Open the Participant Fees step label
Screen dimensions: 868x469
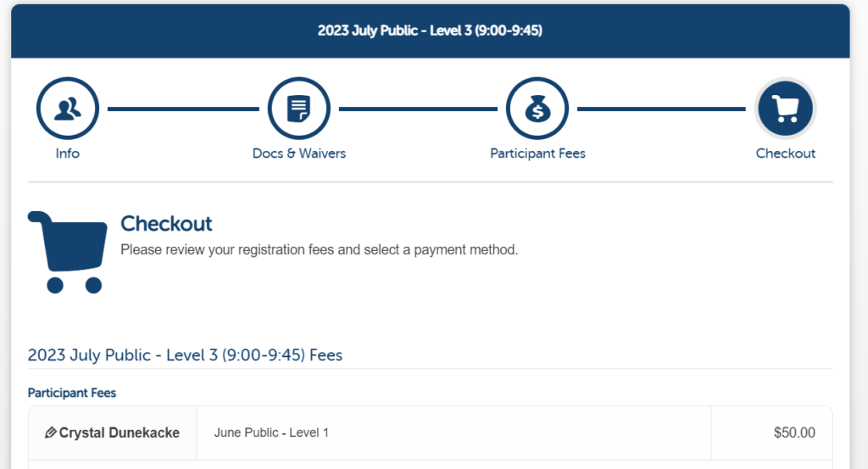click(x=537, y=154)
